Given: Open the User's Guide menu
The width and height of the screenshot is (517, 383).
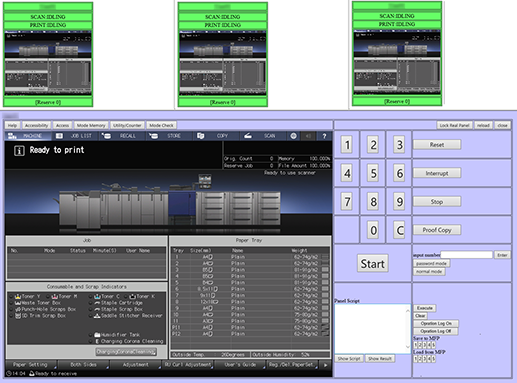Looking at the screenshot, I should (x=240, y=365).
